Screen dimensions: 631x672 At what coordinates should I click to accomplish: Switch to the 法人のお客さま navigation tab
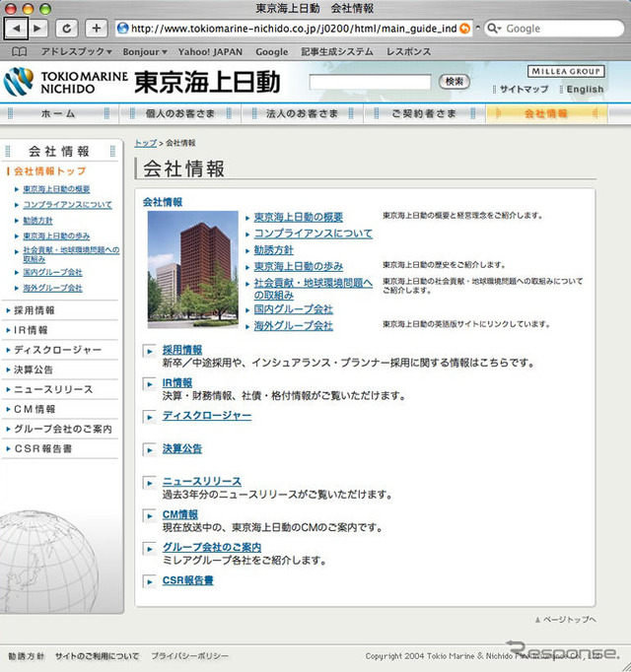point(303,113)
